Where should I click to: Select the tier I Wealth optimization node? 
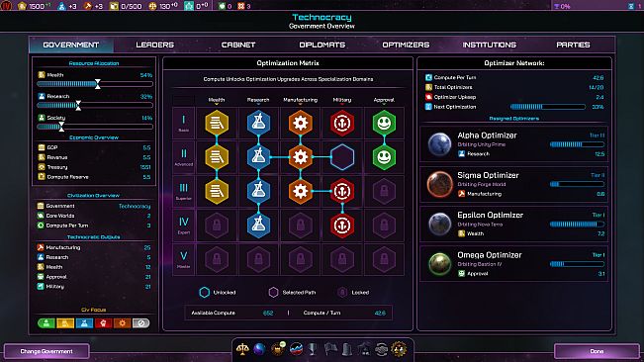[x=217, y=123]
